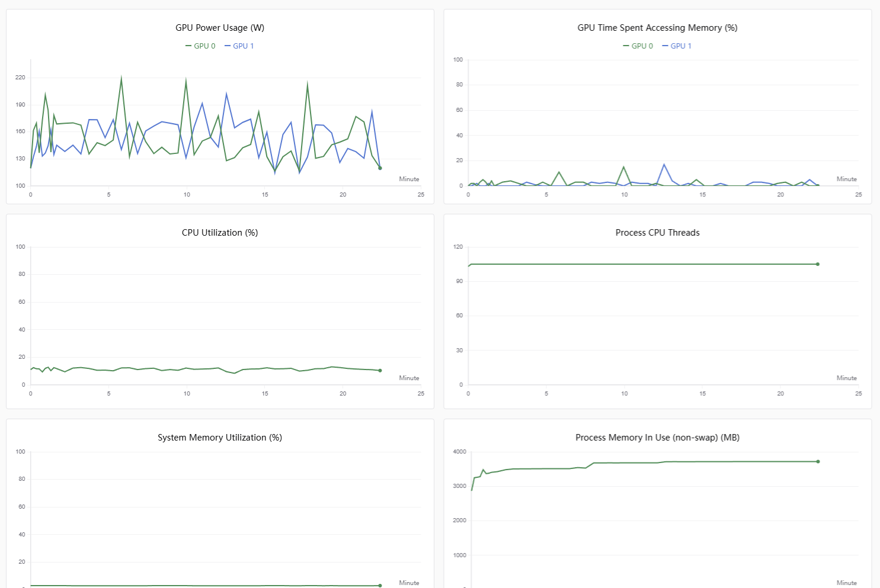
Task: Click GPU 0 power peak near minute 6
Action: click(x=121, y=78)
